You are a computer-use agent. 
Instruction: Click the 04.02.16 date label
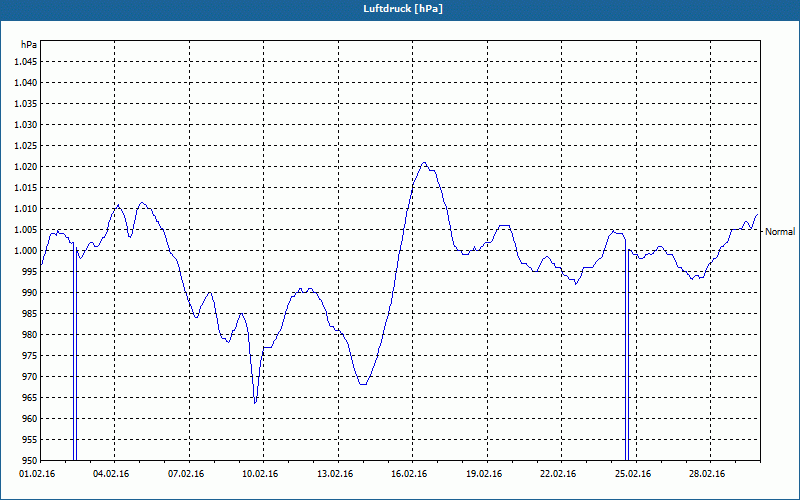[x=111, y=474]
